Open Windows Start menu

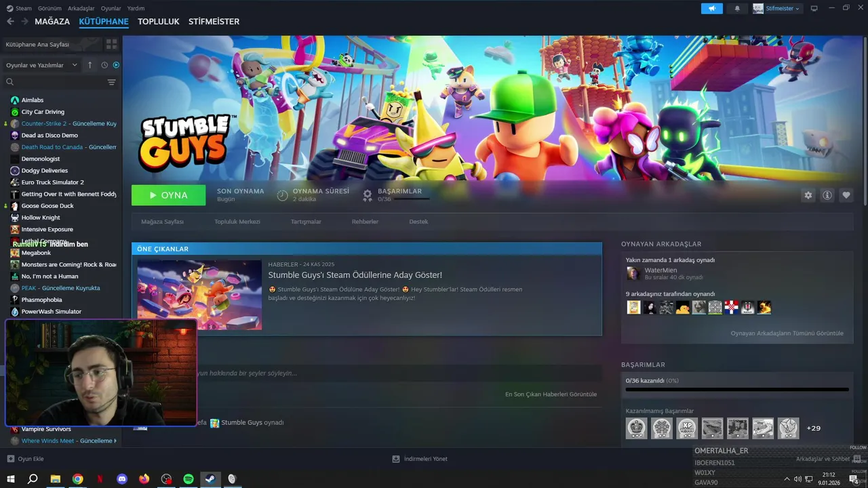click(10, 479)
